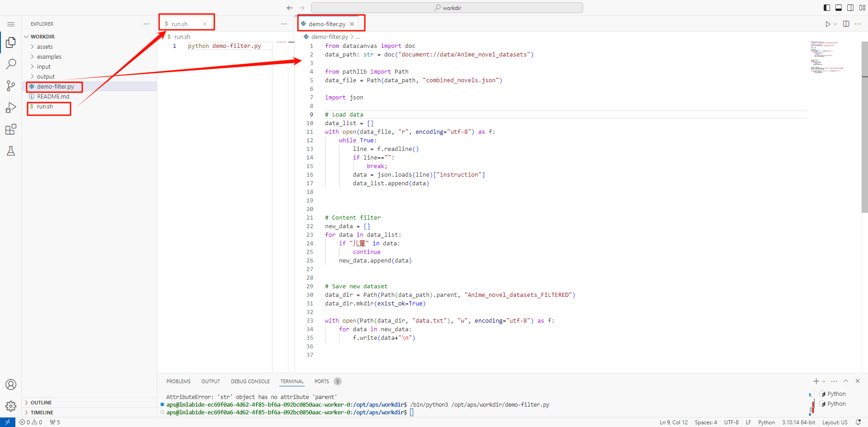The width and height of the screenshot is (868, 427).
Task: Expand the OUTLINE section
Action: pyautogui.click(x=41, y=403)
